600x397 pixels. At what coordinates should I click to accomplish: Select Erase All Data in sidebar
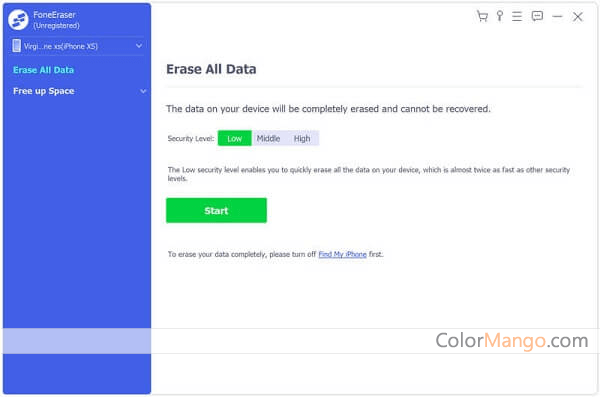(x=43, y=70)
